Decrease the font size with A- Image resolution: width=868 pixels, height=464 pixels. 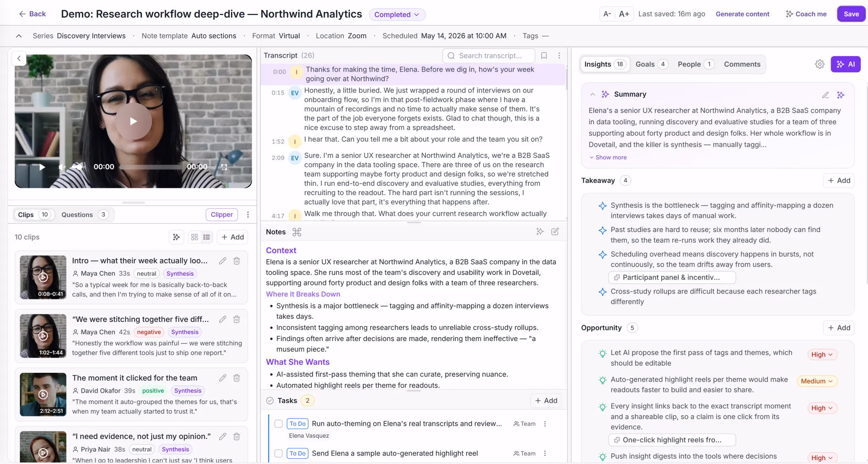(x=607, y=14)
